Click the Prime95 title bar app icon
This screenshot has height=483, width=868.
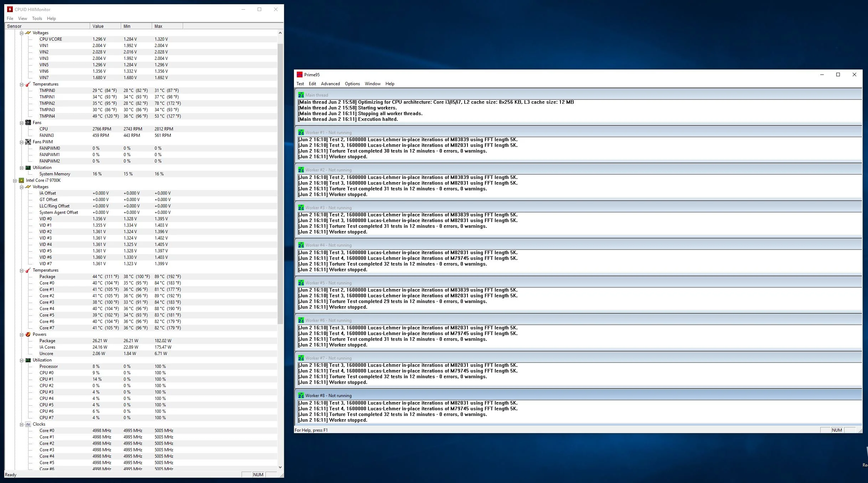300,74
